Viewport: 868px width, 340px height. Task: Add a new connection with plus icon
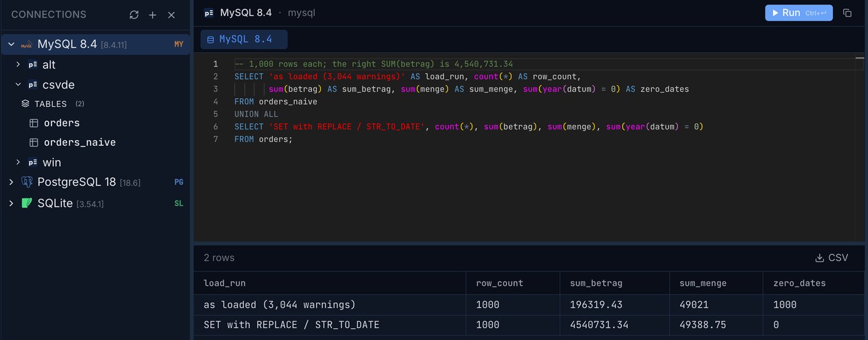coord(152,14)
